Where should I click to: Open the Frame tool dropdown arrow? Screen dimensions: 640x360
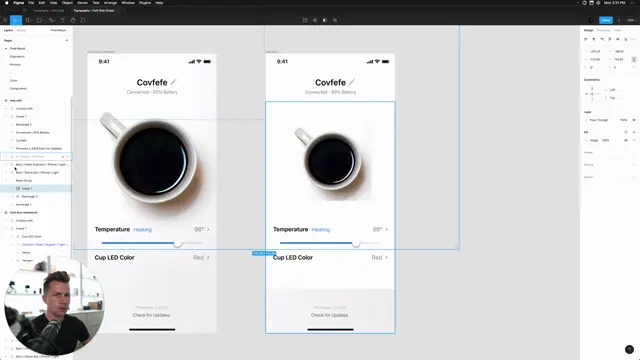[x=31, y=20]
